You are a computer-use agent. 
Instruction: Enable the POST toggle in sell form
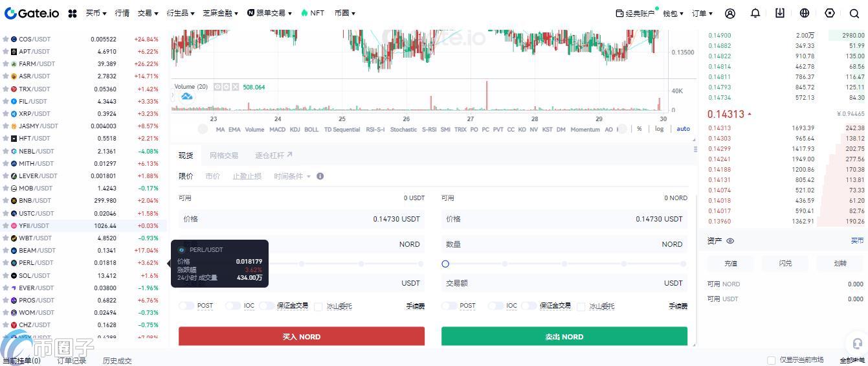pos(449,306)
